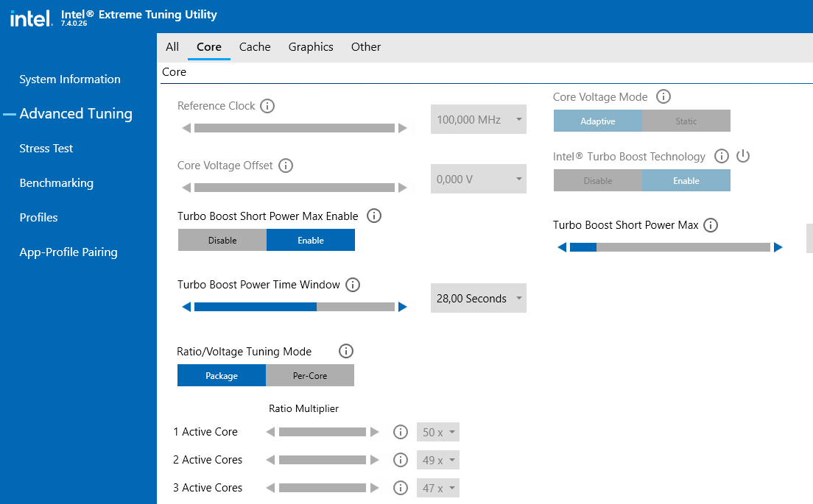Disable Turbo Boost Short Power Max Enable
Viewport: 813px width, 504px height.
[x=222, y=240]
